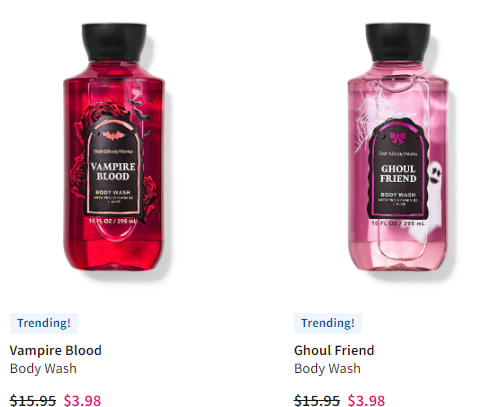Click Body Wash subtitle under Ghoul Friend
The image size is (491, 407).
(327, 368)
